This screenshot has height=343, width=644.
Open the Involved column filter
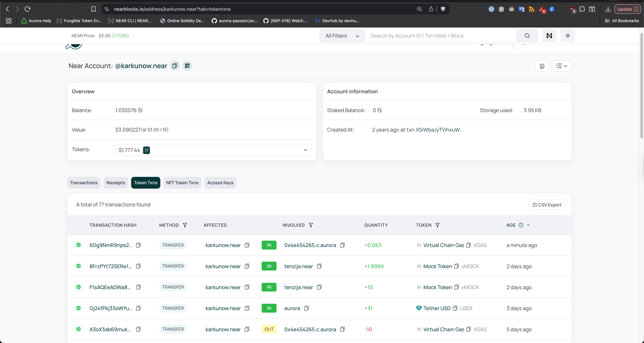click(x=311, y=225)
